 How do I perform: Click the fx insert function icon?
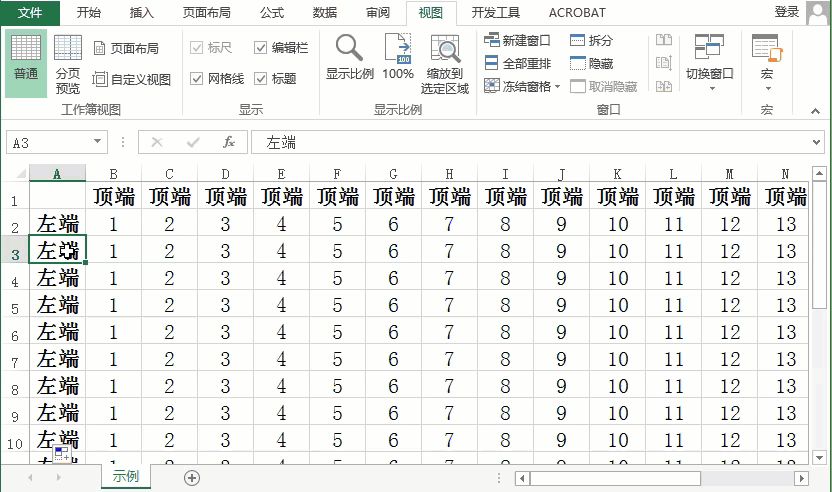[229, 142]
